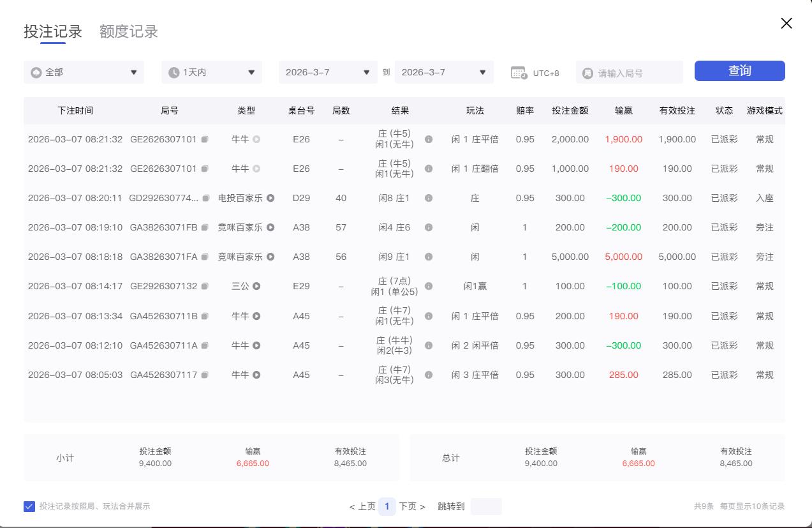Copy round number GA4526307117
The width and height of the screenshot is (812, 528).
[205, 375]
